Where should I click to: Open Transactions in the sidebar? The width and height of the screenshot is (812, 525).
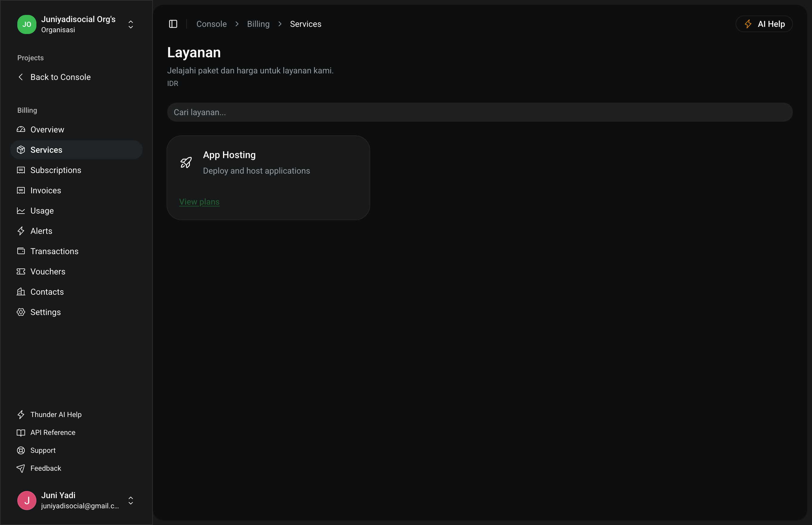coord(76,251)
